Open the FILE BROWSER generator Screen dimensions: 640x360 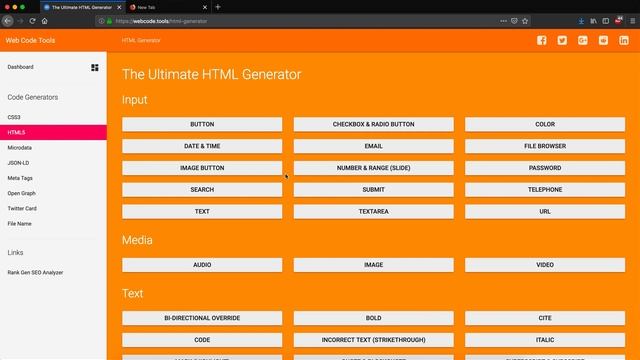[545, 146]
